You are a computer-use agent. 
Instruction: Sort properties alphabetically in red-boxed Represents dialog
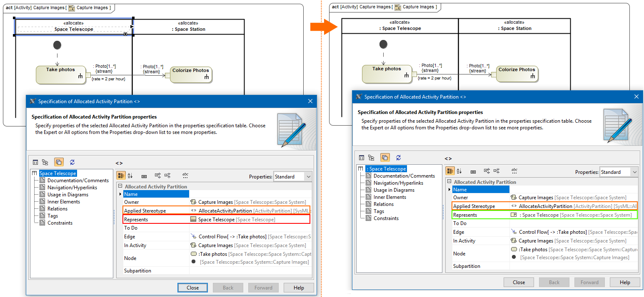click(x=130, y=176)
